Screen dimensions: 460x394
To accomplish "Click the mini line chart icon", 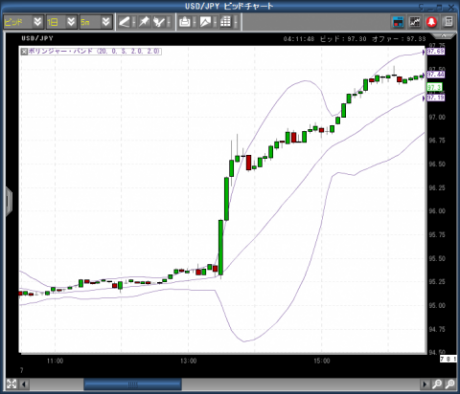I will (415, 22).
